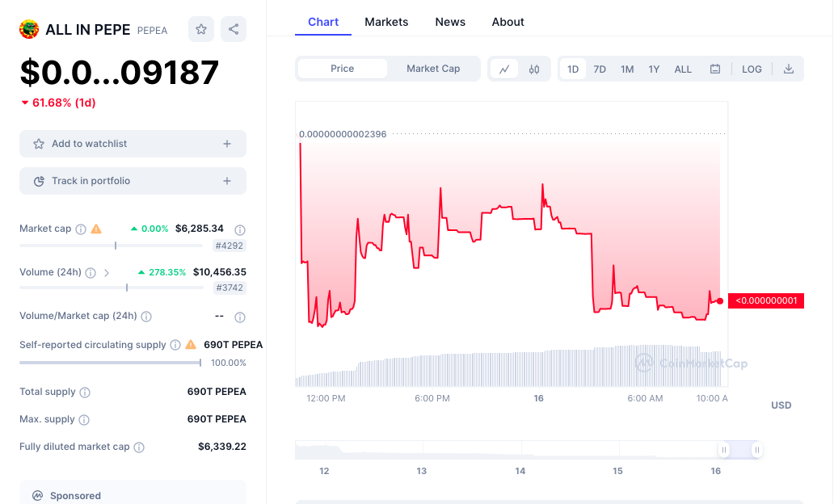Toggle LOG scale on the chart
834x504 pixels.
click(752, 69)
